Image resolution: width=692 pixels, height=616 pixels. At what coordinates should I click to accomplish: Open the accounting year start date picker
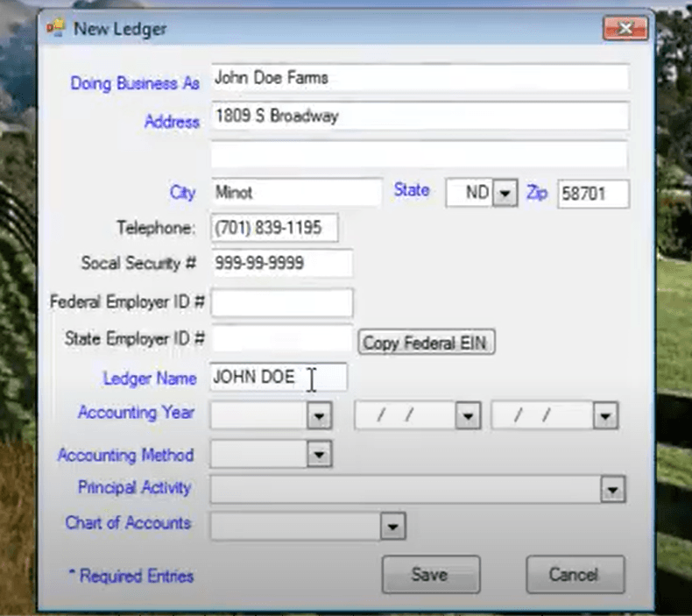pyautogui.click(x=468, y=415)
